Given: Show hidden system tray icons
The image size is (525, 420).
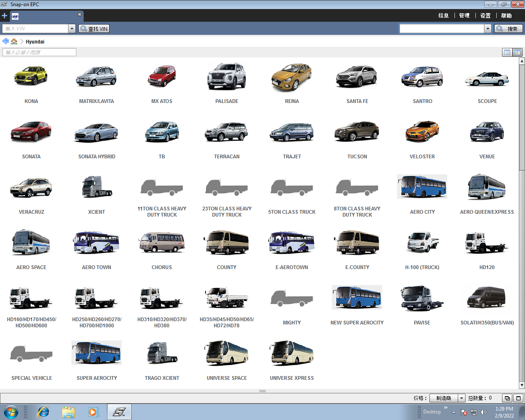Looking at the screenshot, I should pos(454,412).
